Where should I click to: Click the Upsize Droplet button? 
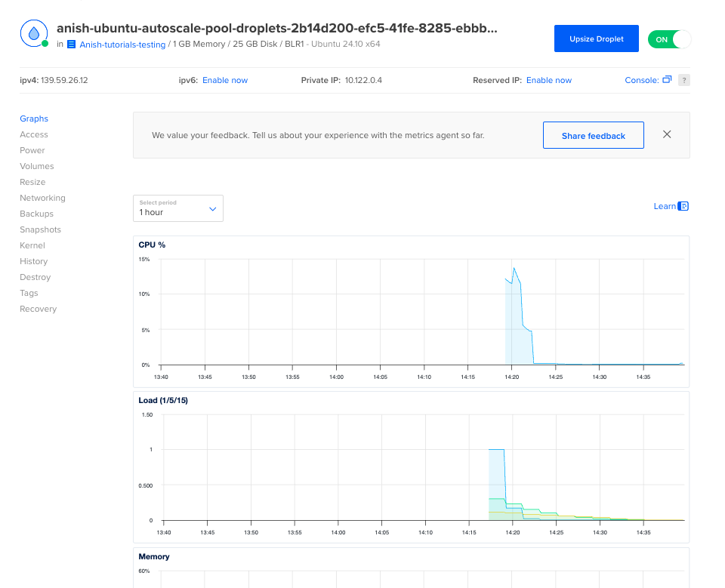(596, 38)
